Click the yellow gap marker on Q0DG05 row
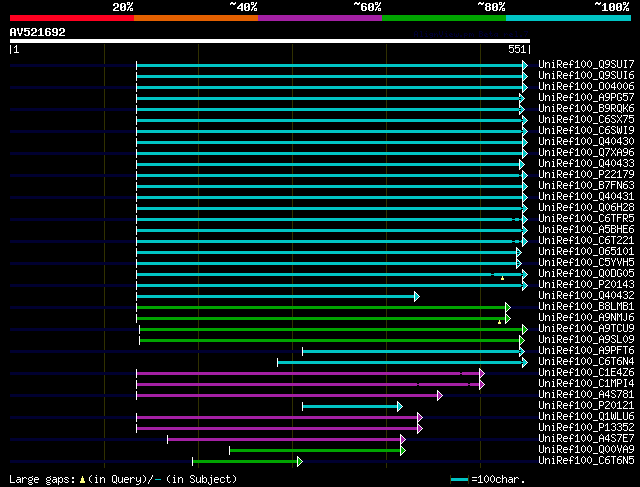The width and height of the screenshot is (640, 487). (502, 278)
